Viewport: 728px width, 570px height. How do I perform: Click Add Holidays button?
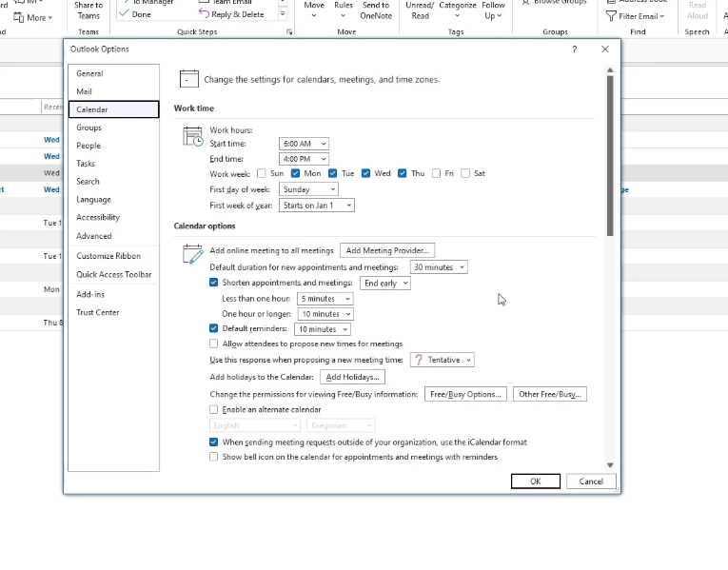tap(352, 378)
